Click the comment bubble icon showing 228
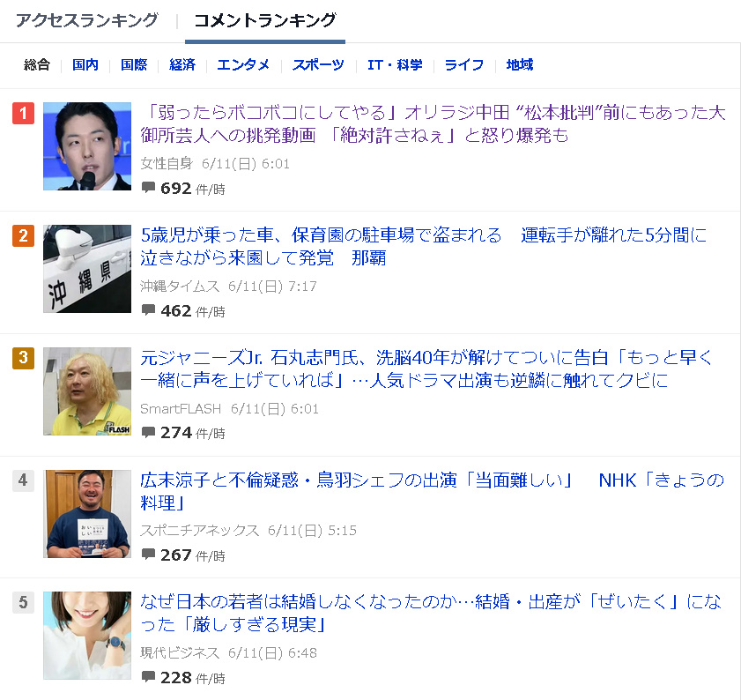The height and width of the screenshot is (700, 741). click(x=148, y=677)
